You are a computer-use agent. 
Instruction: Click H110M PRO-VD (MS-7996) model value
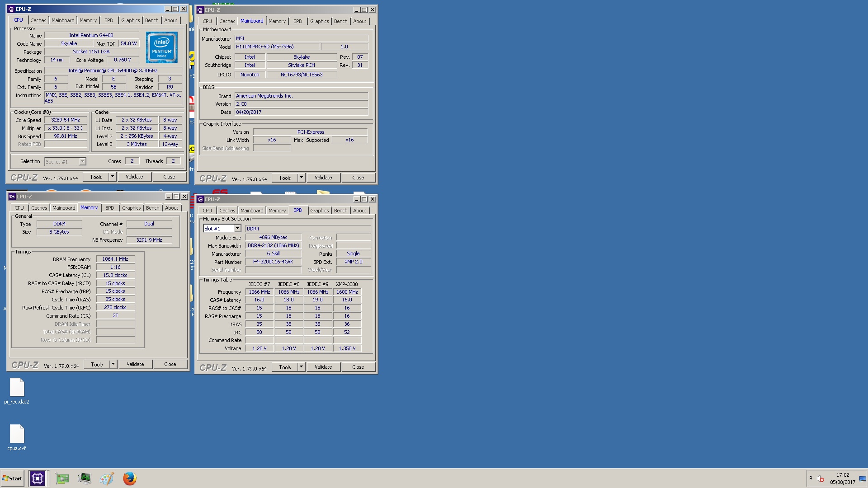tap(277, 47)
